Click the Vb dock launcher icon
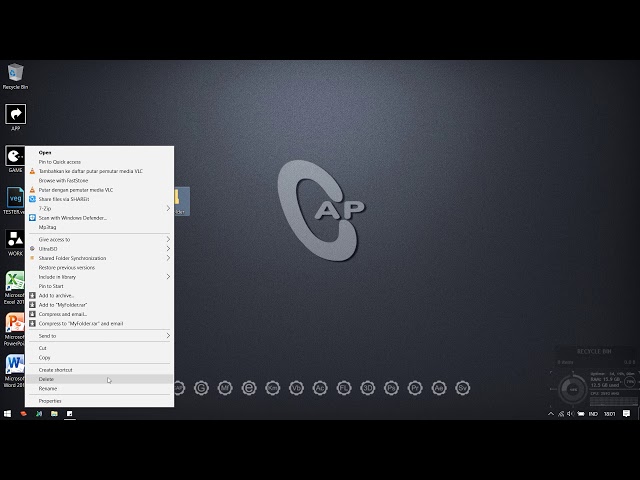The image size is (640, 480). click(296, 388)
